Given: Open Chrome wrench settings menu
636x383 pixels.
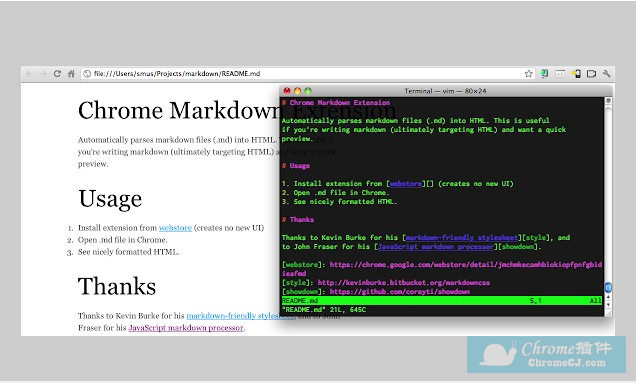Looking at the screenshot, I should tap(607, 74).
